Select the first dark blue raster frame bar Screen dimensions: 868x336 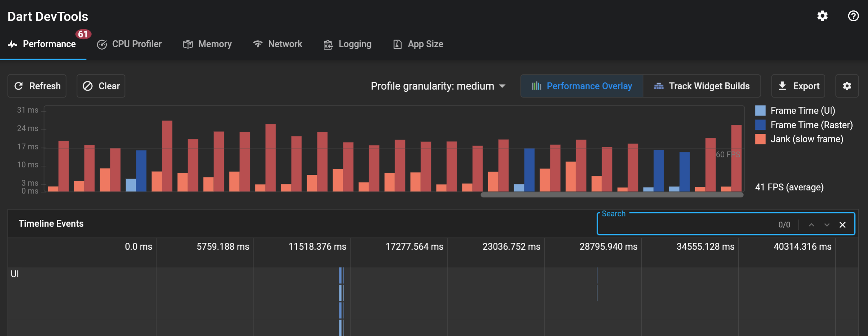[141, 171]
